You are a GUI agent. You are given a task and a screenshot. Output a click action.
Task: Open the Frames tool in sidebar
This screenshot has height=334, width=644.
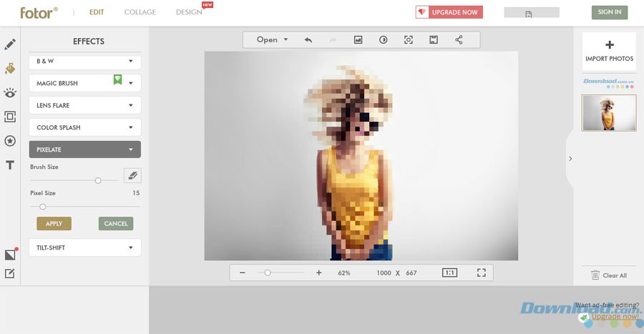tap(10, 117)
